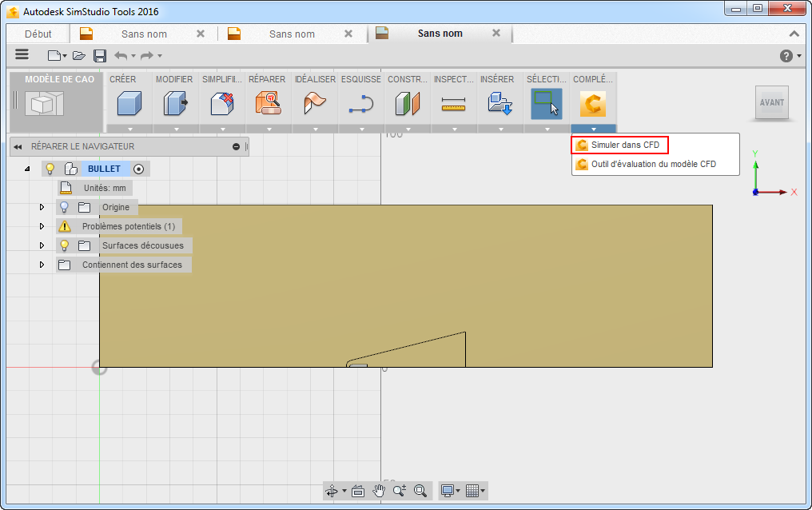Open the Créer dropdown arrow
Image resolution: width=812 pixels, height=510 pixels.
point(130,129)
